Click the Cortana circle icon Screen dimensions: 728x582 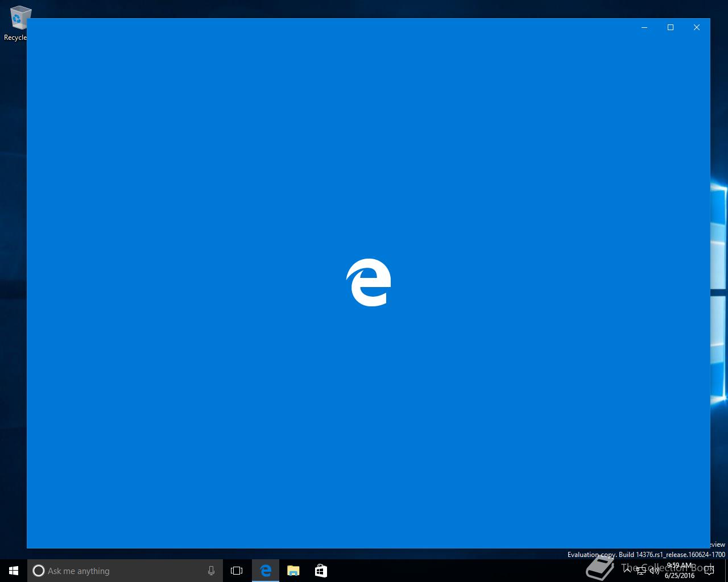click(x=38, y=571)
